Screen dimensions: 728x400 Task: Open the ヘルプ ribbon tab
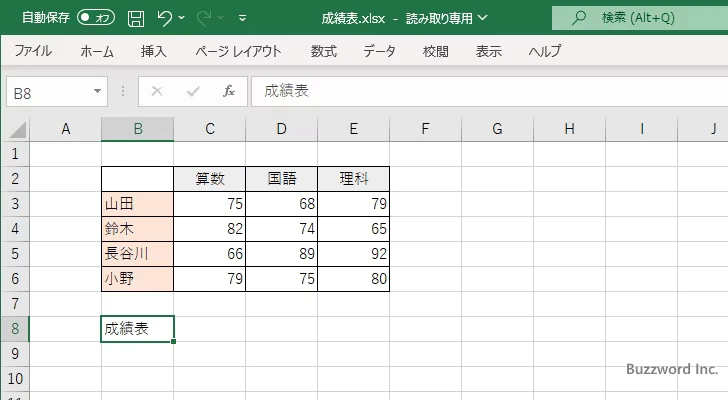(x=545, y=51)
